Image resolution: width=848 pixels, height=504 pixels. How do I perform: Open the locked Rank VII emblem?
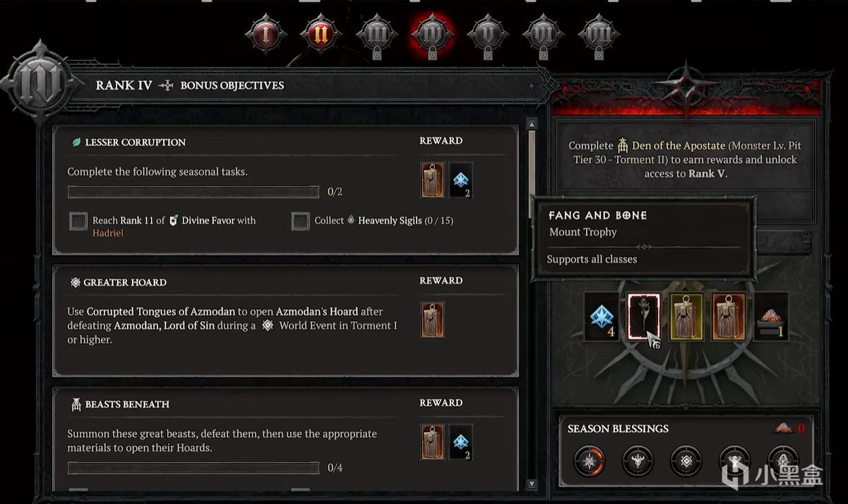pos(599,35)
